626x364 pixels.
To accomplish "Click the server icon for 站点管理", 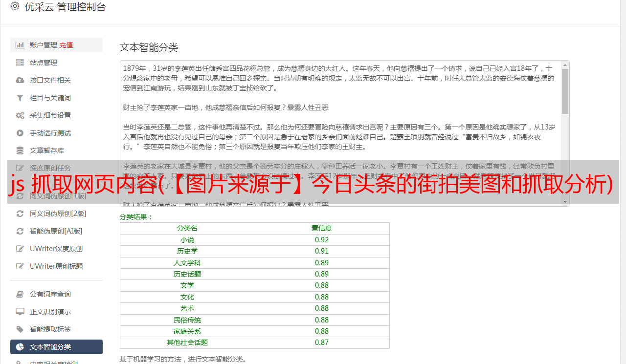I will (x=20, y=63).
